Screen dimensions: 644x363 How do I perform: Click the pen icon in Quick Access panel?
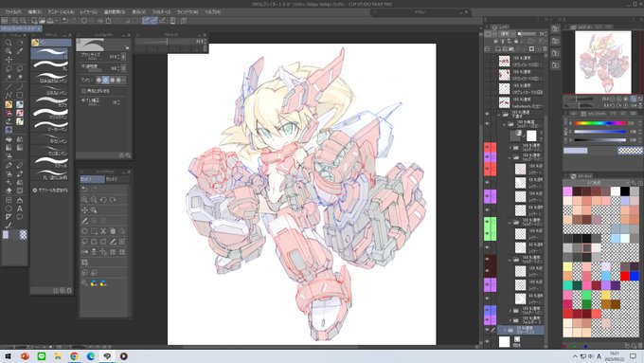point(84,220)
